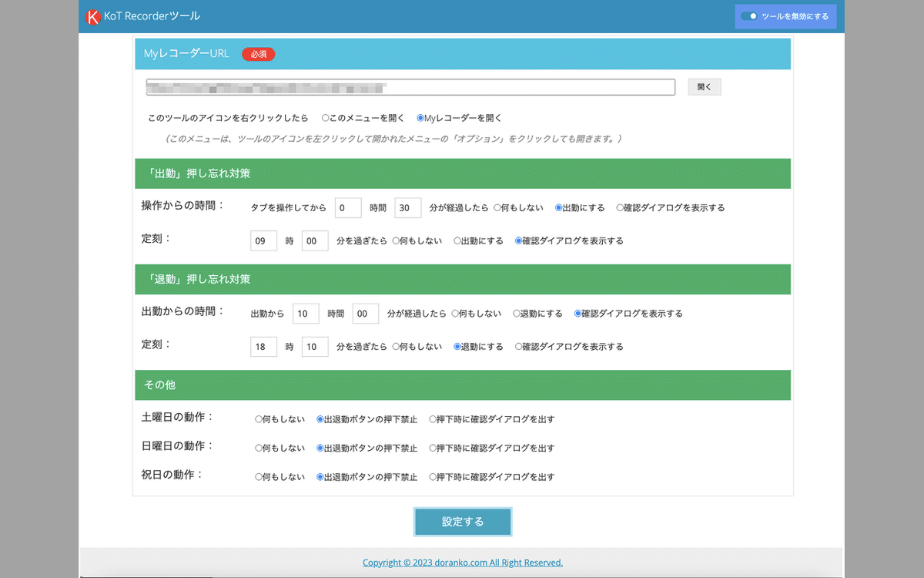
Task: Click the 「退勤」押し忘れ対策 header
Action: click(463, 279)
